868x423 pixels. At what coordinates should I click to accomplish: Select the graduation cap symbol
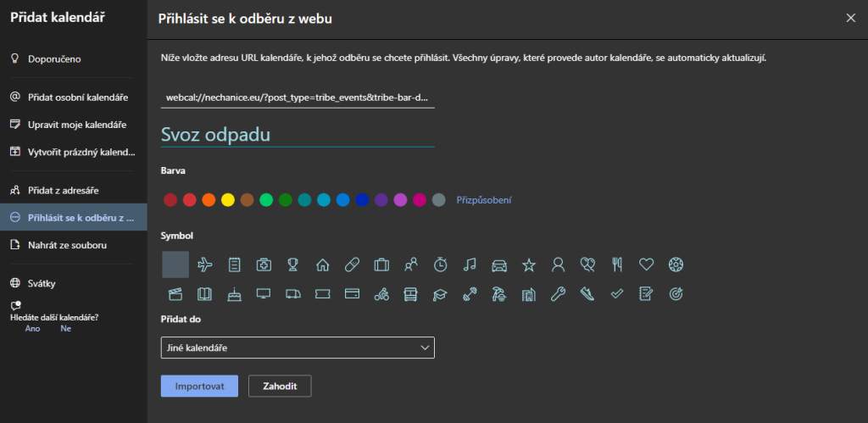[440, 294]
